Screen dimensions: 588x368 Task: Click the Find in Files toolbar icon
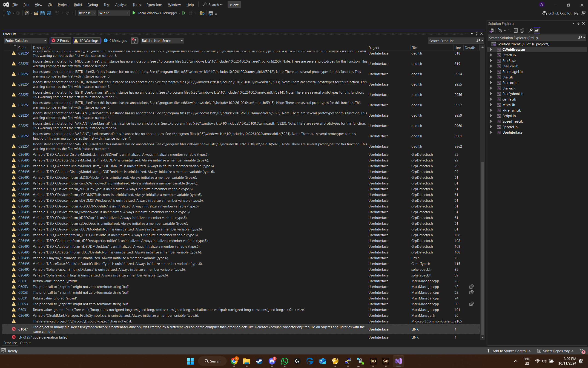(x=202, y=13)
